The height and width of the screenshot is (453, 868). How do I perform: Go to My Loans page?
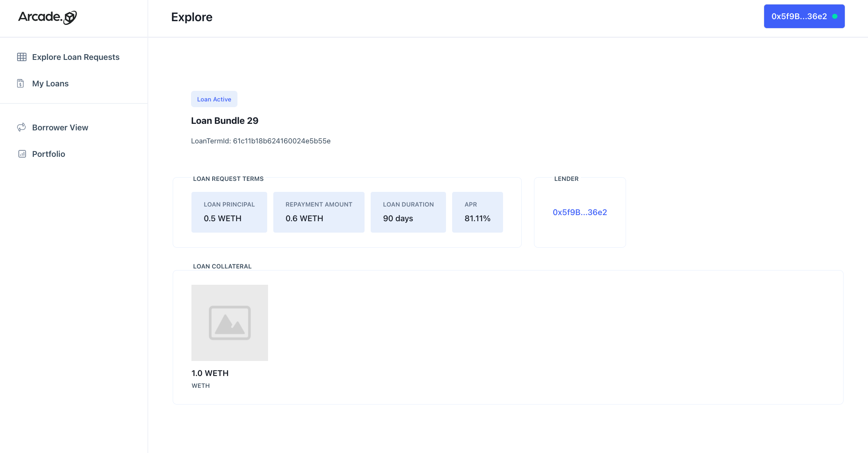(51, 84)
